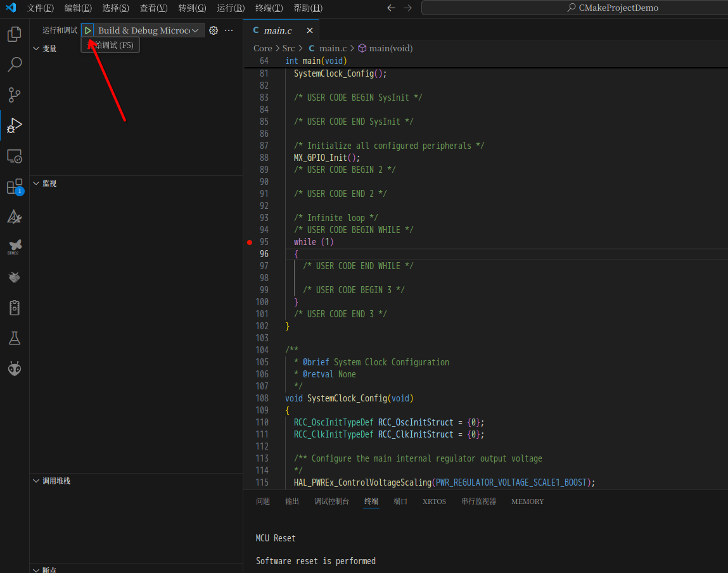Open the 帮助(H) menu
The width and height of the screenshot is (728, 573).
click(x=308, y=8)
